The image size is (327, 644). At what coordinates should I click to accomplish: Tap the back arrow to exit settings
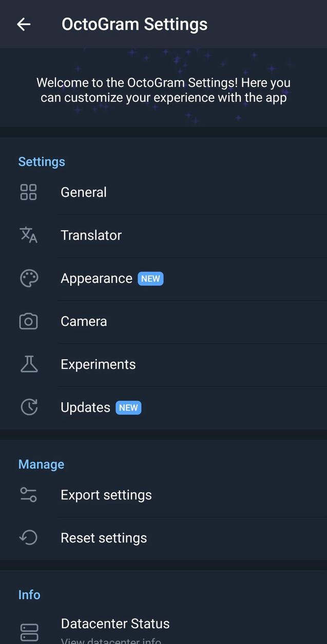tap(24, 24)
